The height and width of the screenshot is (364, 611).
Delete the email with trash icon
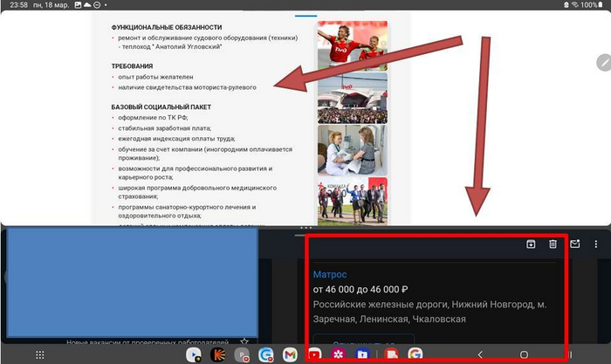[x=553, y=244]
